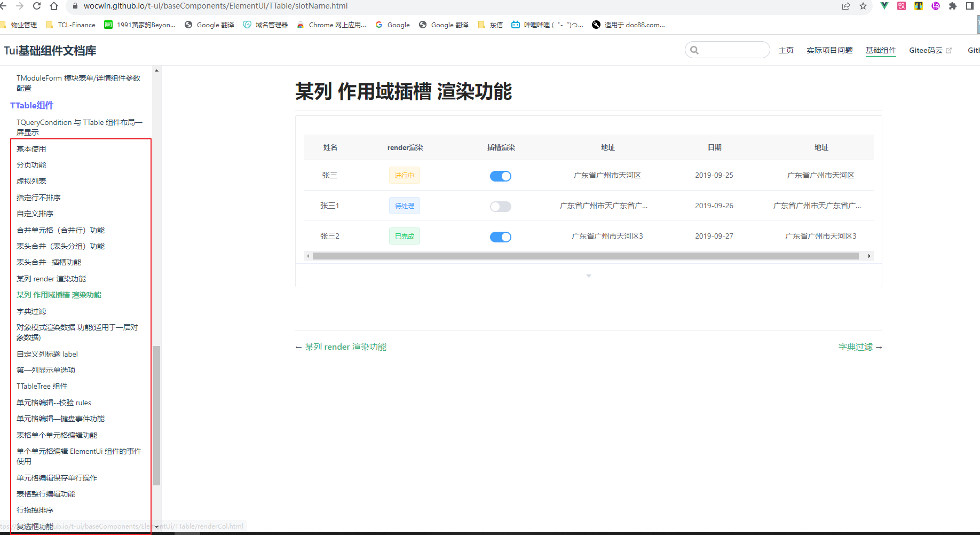Open the Google bookmark
Image resolution: width=980 pixels, height=535 pixels.
pyautogui.click(x=393, y=25)
